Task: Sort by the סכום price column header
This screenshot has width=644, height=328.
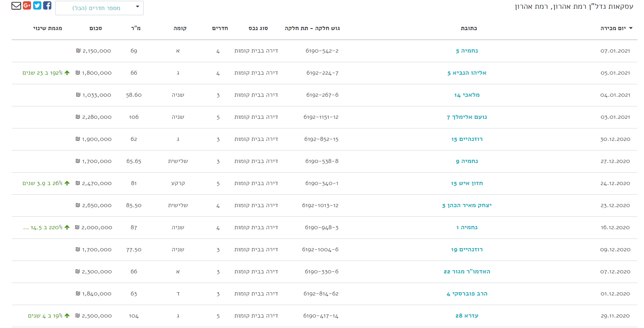Action: point(95,29)
